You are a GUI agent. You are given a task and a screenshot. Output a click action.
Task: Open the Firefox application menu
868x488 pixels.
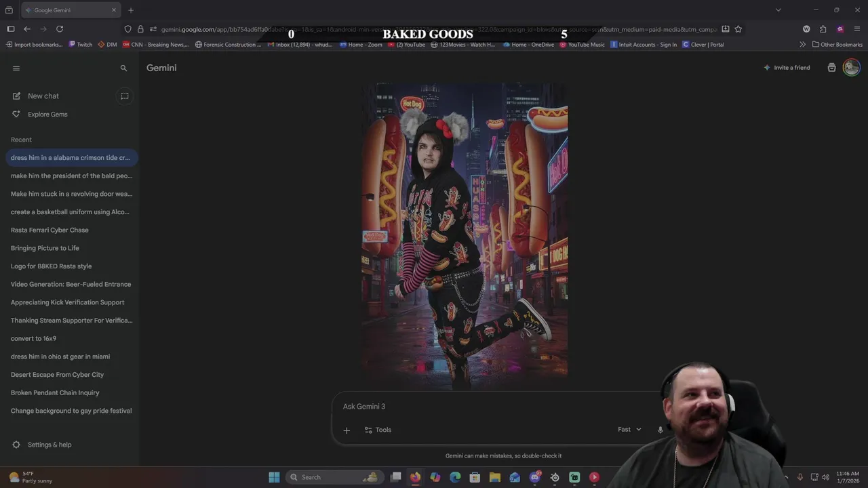858,29
